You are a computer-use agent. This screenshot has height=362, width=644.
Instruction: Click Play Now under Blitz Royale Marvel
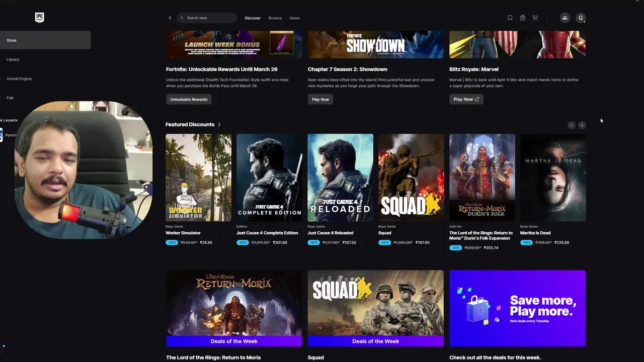(x=466, y=100)
